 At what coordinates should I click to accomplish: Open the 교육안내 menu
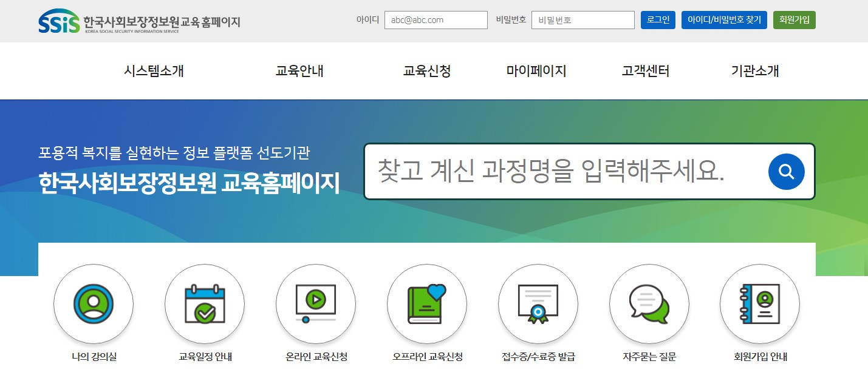click(x=299, y=71)
